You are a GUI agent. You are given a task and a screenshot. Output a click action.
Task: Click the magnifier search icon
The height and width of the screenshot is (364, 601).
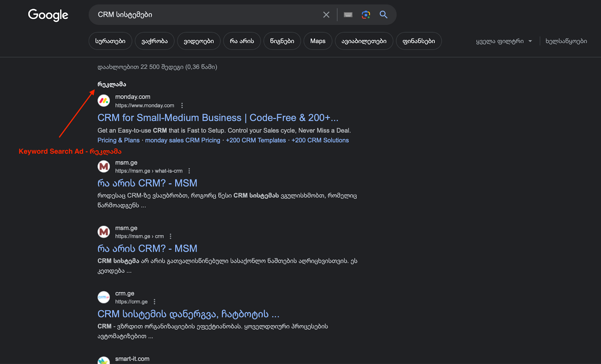click(x=384, y=15)
